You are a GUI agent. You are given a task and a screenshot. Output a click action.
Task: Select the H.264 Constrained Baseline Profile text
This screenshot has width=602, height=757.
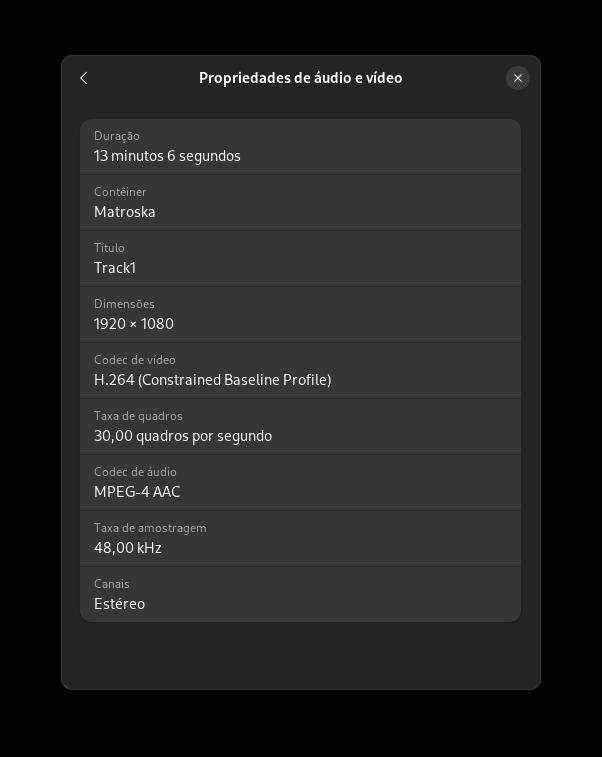click(x=212, y=380)
